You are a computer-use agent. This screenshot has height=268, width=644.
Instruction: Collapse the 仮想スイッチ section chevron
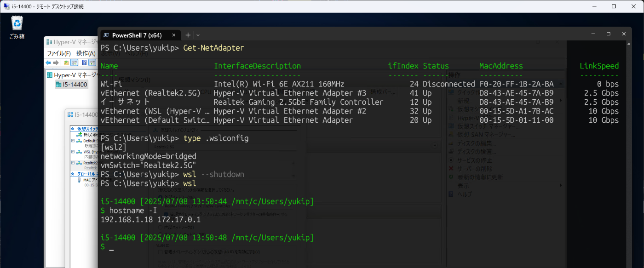click(73, 129)
